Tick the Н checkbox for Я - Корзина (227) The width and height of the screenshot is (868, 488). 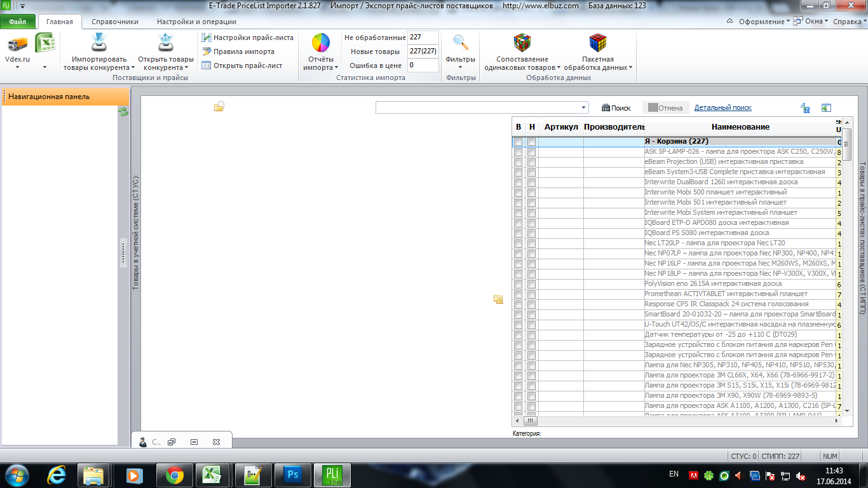pyautogui.click(x=531, y=142)
